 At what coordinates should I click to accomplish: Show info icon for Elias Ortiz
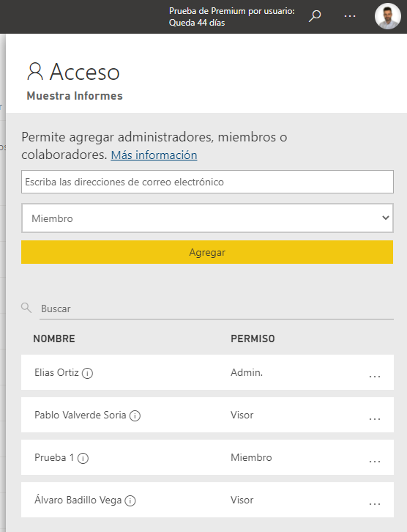coord(87,373)
